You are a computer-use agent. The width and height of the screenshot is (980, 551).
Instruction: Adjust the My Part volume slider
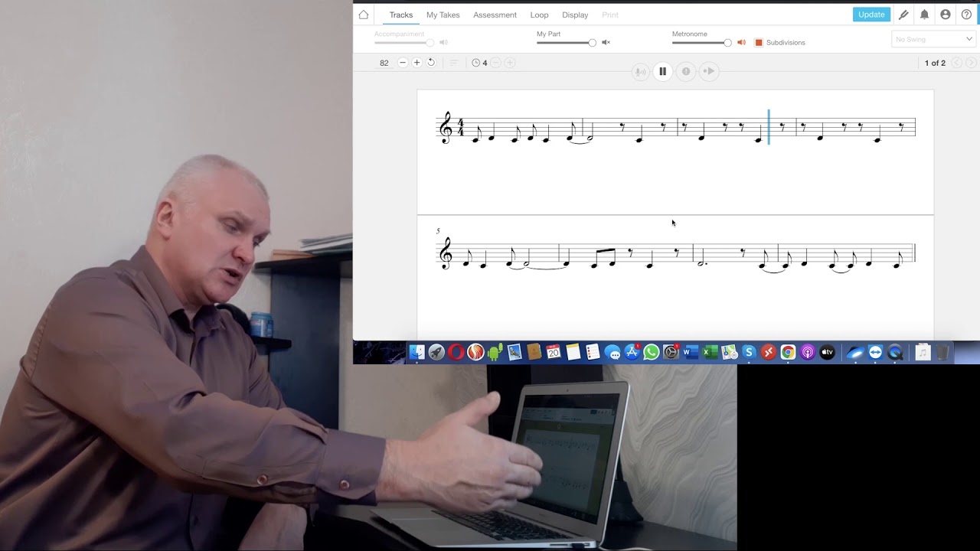pyautogui.click(x=567, y=43)
